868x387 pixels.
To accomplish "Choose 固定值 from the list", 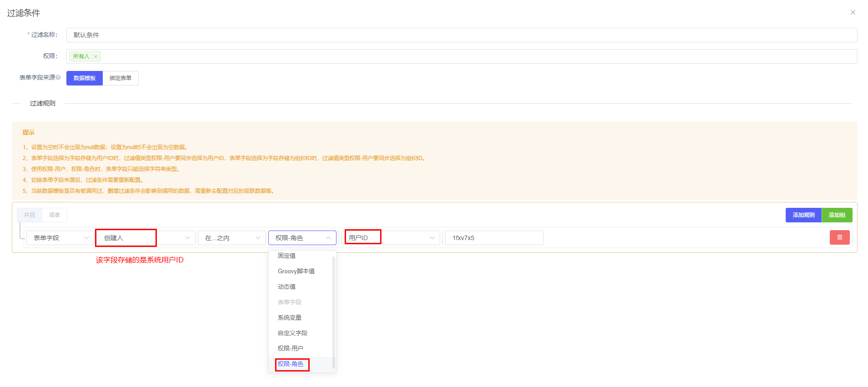I will pyautogui.click(x=287, y=256).
